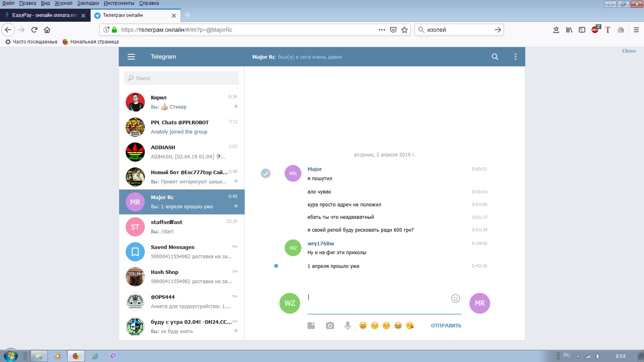Click the wry1768w sender name link
The width and height of the screenshot is (644, 362).
(x=321, y=244)
